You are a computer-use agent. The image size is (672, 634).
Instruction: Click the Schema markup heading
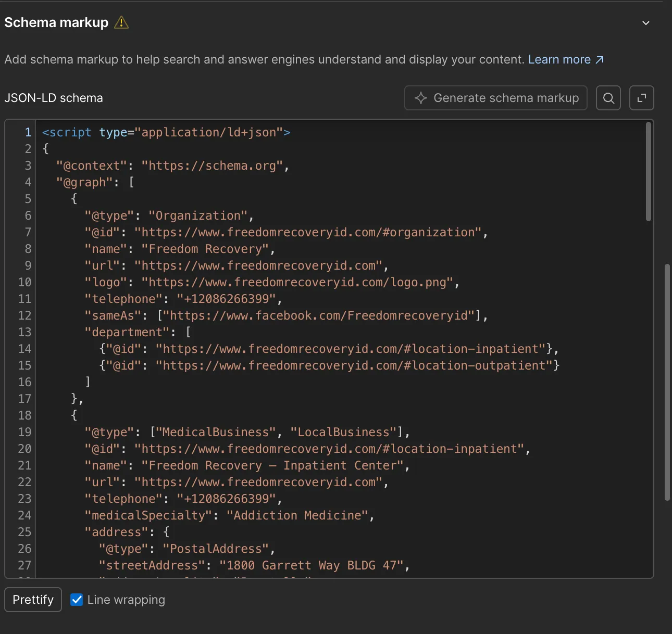pos(56,22)
